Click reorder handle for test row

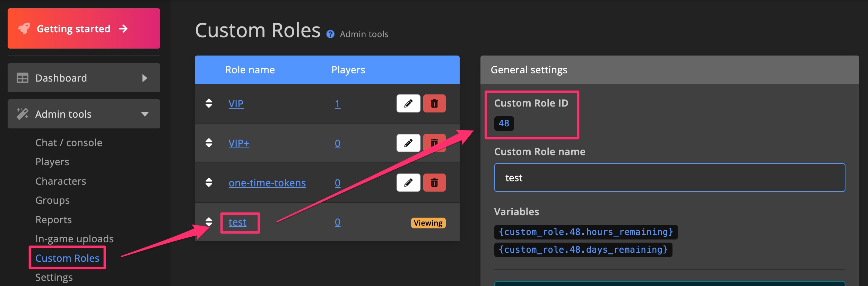(209, 222)
